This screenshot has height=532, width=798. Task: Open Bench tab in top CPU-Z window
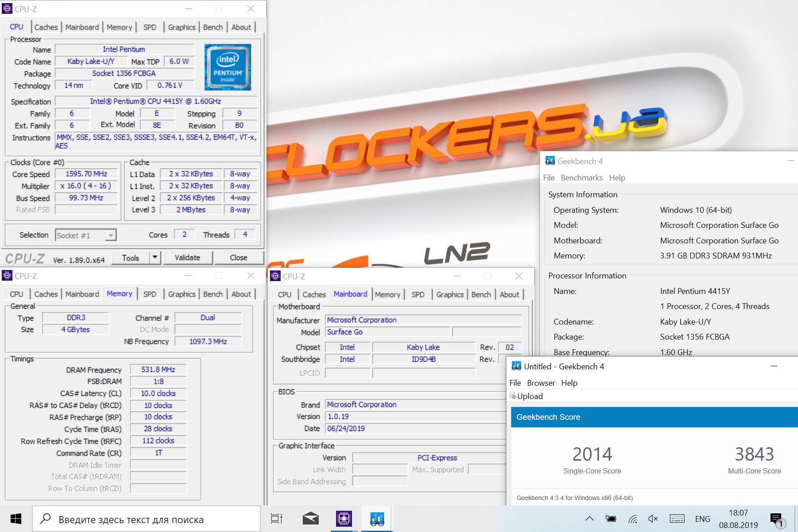213,27
